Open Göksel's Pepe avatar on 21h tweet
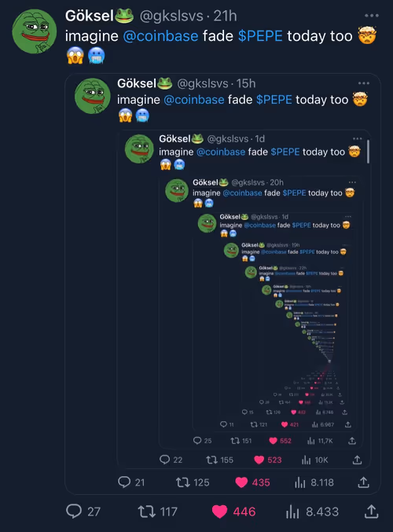393x532 pixels. tap(35, 31)
